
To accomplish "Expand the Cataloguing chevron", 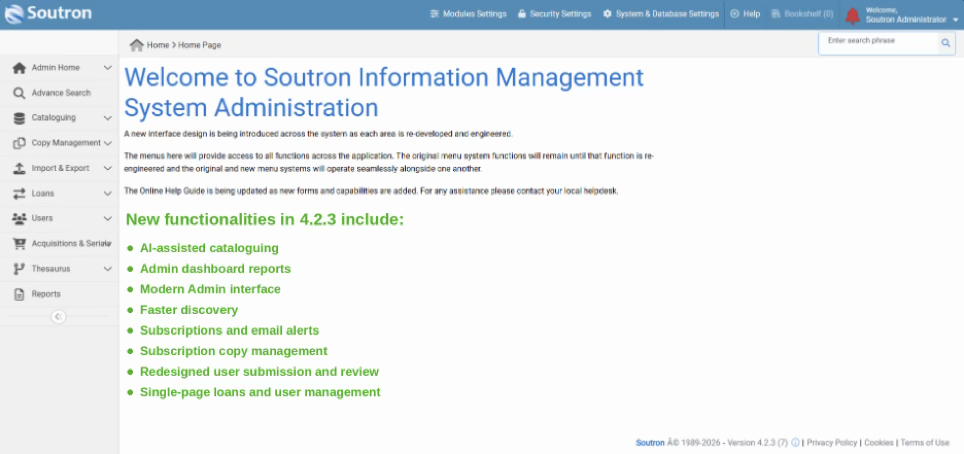I will 108,118.
